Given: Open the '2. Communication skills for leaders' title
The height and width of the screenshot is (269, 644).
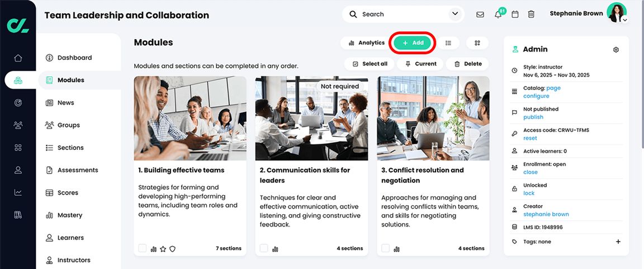Looking at the screenshot, I should tap(305, 176).
